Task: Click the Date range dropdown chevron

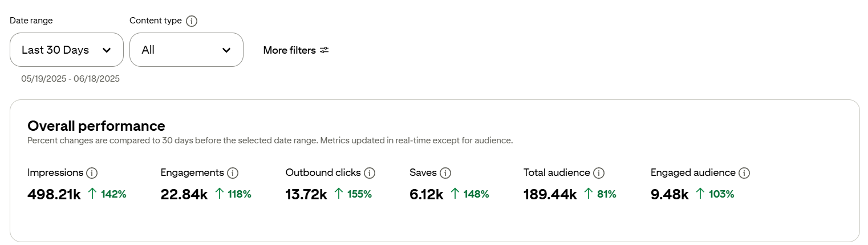Action: point(107,50)
